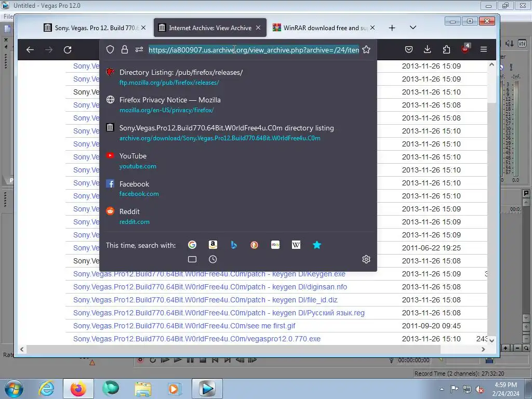
Task: Switch to WinRAR download free tab
Action: tap(324, 28)
